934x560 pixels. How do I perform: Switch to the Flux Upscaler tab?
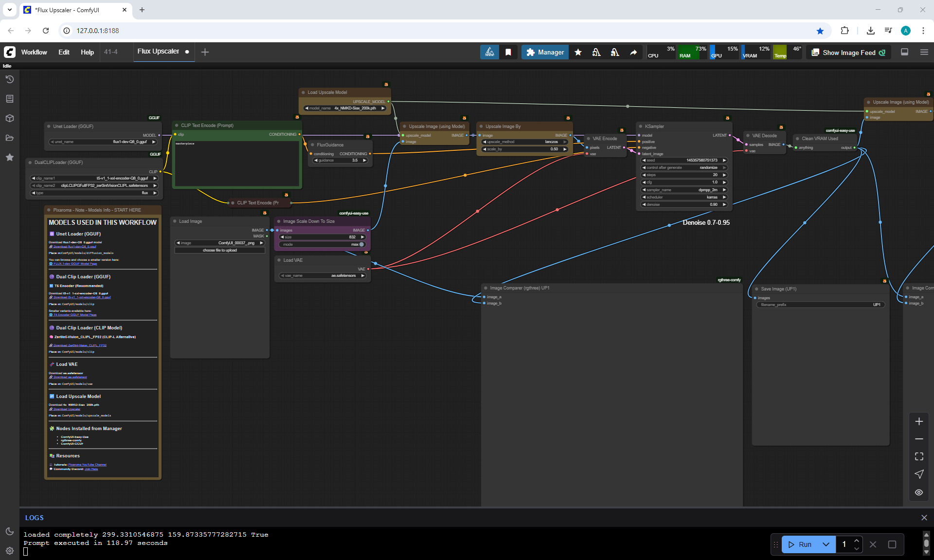[x=158, y=52]
